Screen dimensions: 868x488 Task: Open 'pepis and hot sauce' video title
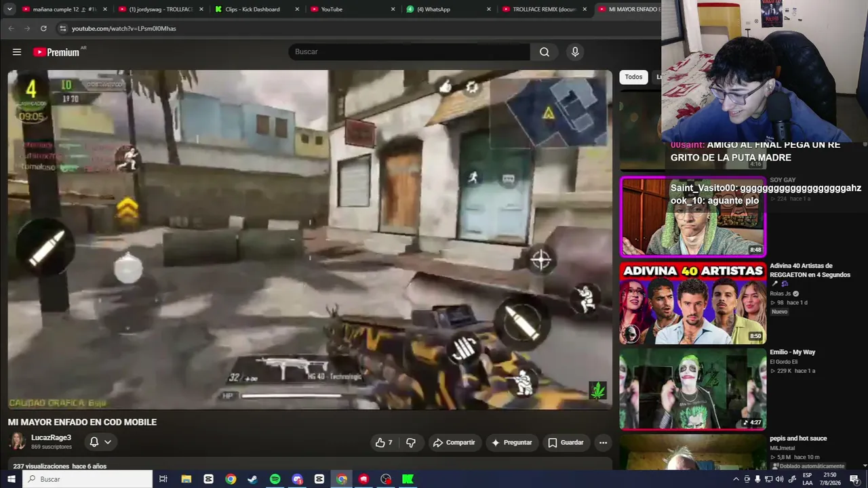(798, 439)
